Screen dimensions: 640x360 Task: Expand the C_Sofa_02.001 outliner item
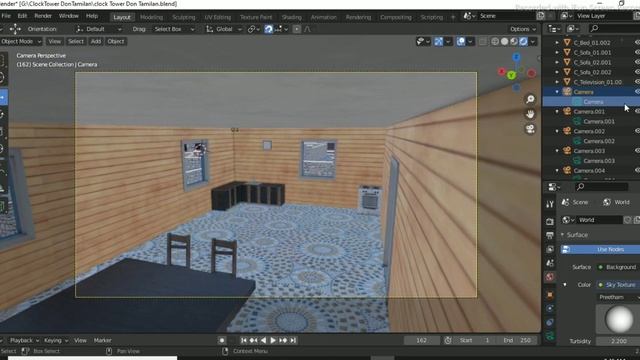tap(557, 62)
